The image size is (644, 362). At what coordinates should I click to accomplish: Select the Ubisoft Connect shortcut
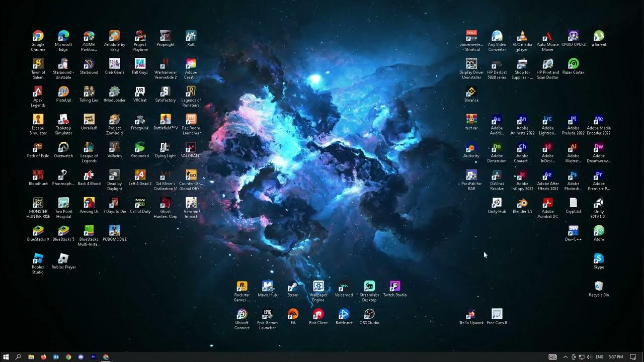[242, 319]
